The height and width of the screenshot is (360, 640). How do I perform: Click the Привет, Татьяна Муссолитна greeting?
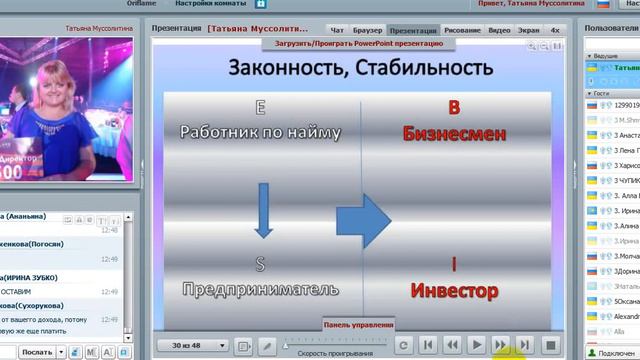(531, 3)
